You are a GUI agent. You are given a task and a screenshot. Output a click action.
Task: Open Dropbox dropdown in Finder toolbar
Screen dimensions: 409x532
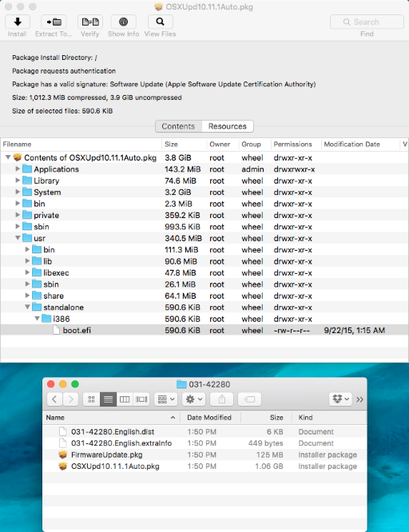pos(340,399)
